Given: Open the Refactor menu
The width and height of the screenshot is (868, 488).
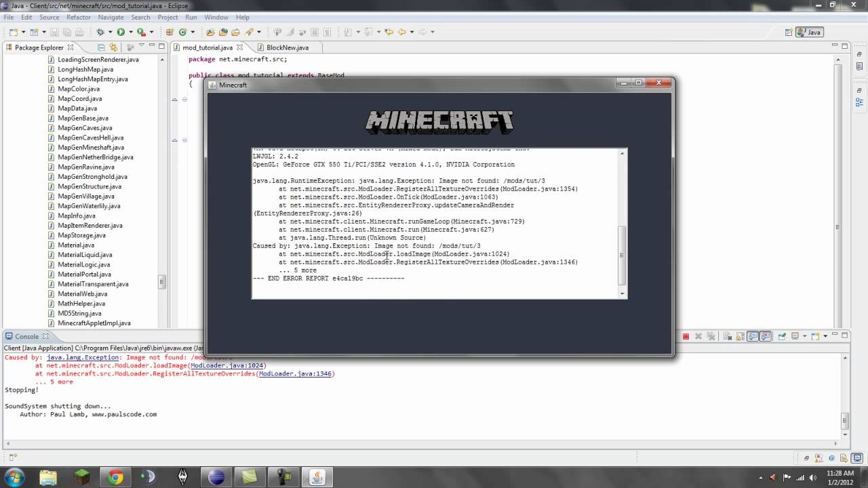Looking at the screenshot, I should coord(79,17).
